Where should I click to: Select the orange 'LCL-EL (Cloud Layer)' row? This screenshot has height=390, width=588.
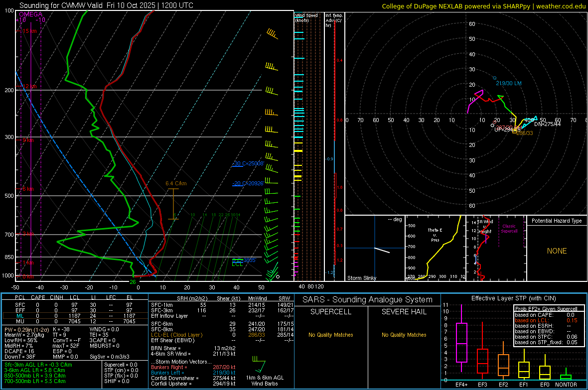coord(222,335)
